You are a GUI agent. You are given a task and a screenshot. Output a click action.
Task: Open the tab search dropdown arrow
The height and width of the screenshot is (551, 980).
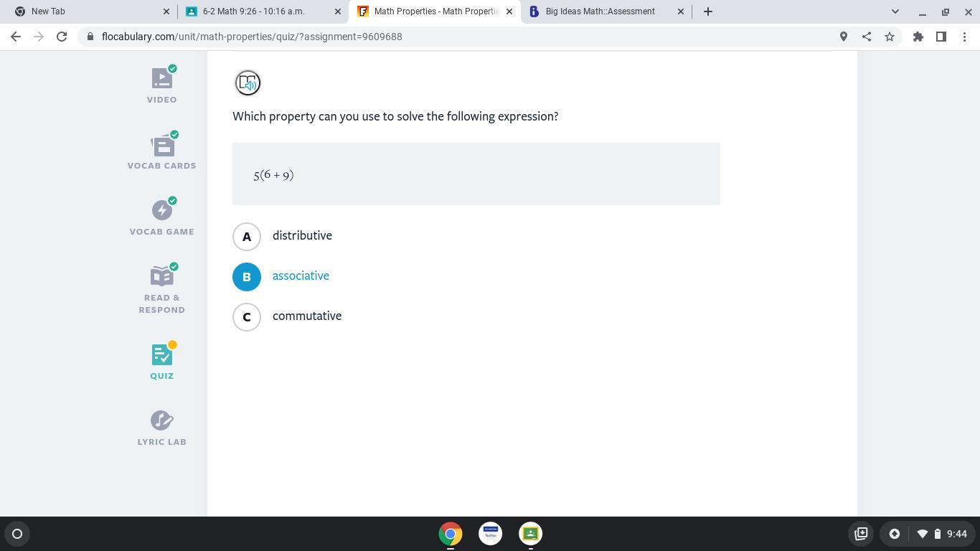point(895,11)
